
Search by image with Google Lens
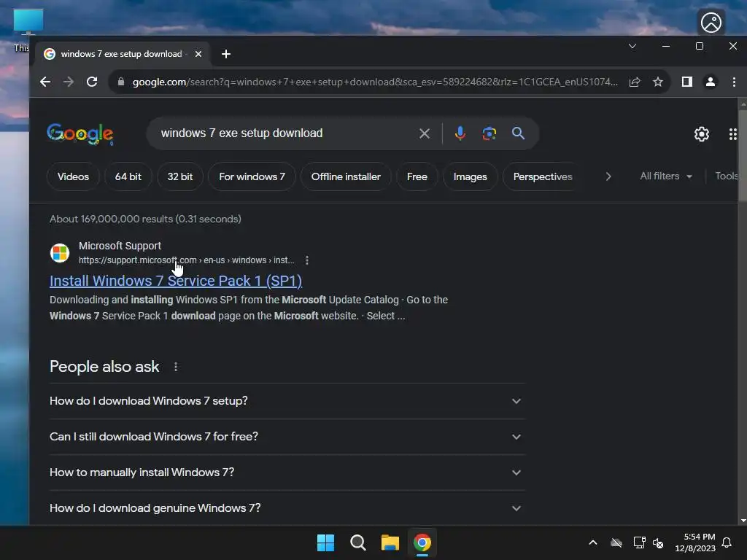pyautogui.click(x=489, y=133)
